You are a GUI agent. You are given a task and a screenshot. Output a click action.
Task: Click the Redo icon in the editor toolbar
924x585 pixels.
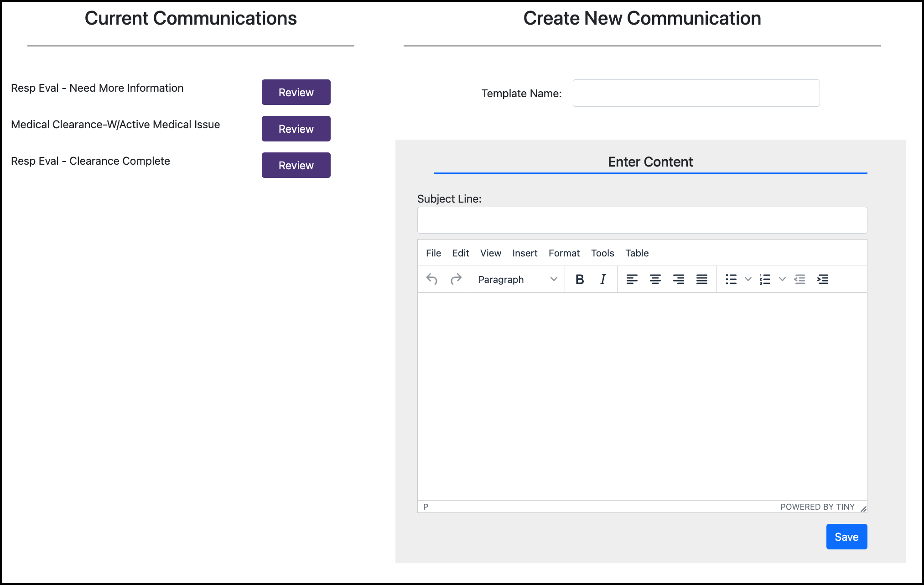[456, 279]
